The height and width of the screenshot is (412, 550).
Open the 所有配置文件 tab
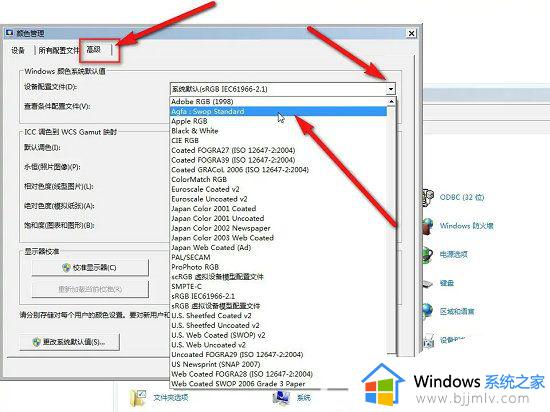(x=59, y=50)
